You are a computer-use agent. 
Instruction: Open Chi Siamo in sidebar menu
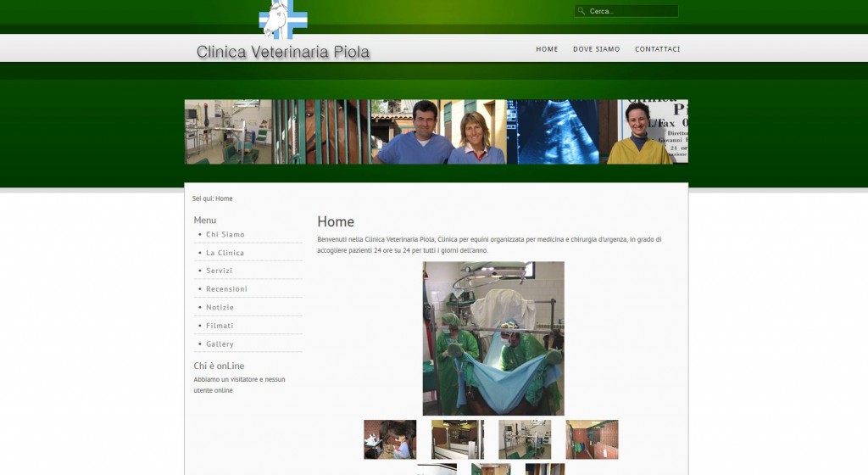pyautogui.click(x=225, y=234)
